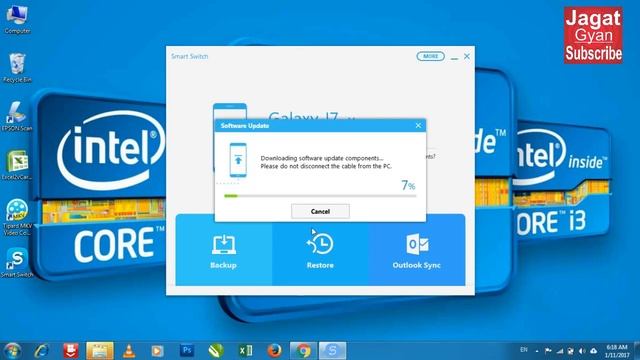Select the Excel2vCard desktop shortcut
This screenshot has width=640, height=360.
coord(17,165)
